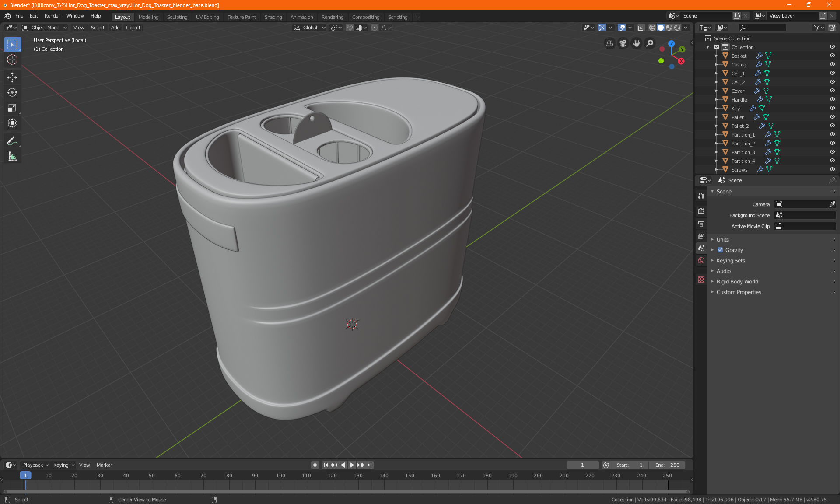
Task: Toggle X-ray view icon
Action: pyautogui.click(x=641, y=28)
